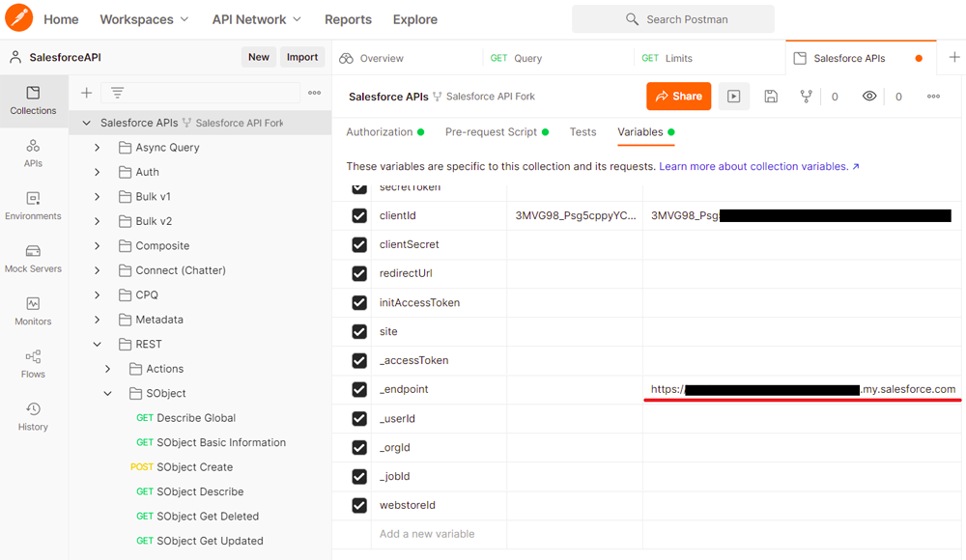Switch to the Tests tab
The height and width of the screenshot is (560, 966).
coord(582,132)
